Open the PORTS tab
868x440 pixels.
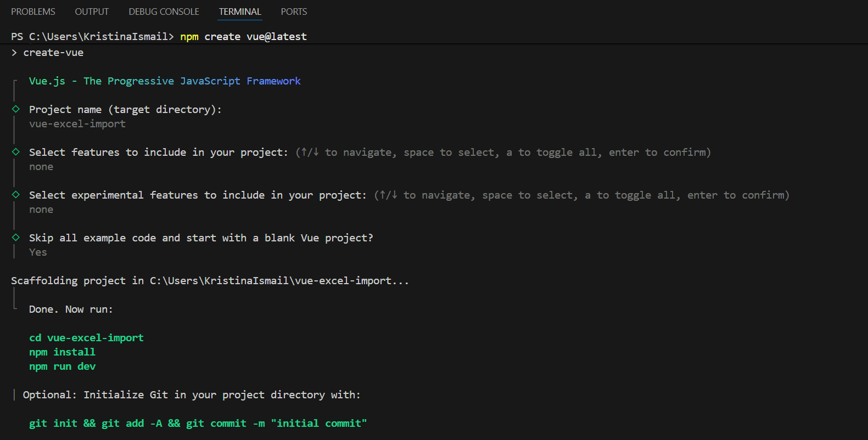tap(294, 12)
